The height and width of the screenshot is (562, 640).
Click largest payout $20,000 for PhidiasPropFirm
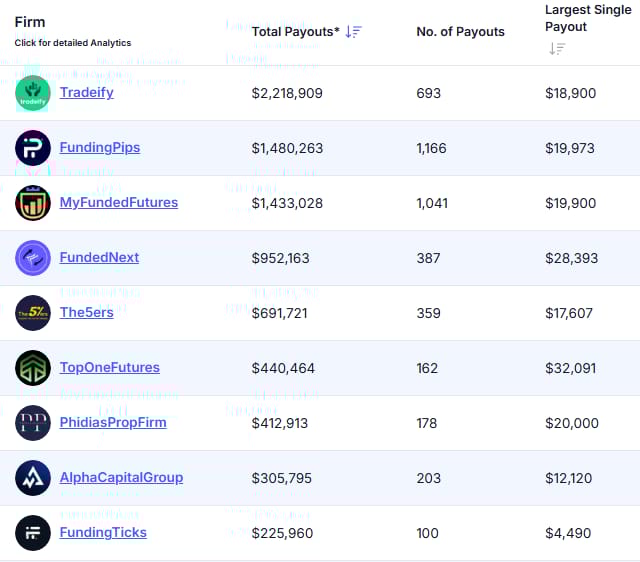tap(572, 423)
